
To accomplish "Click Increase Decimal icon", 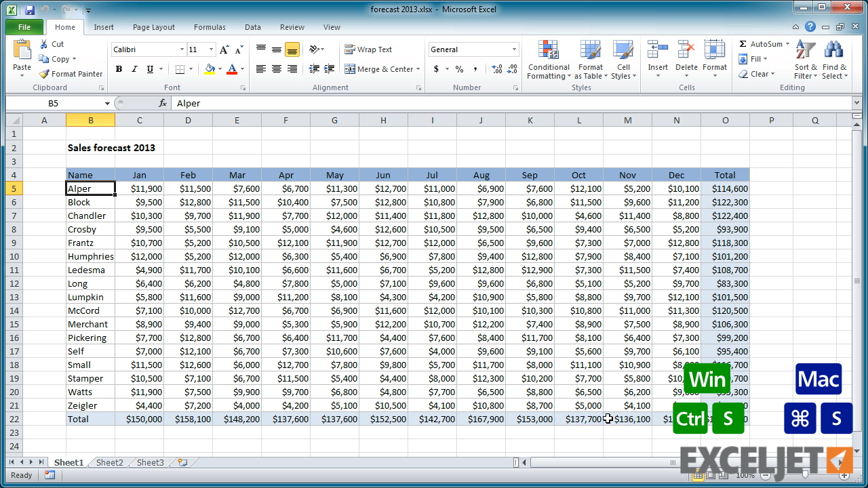I will pyautogui.click(x=497, y=69).
